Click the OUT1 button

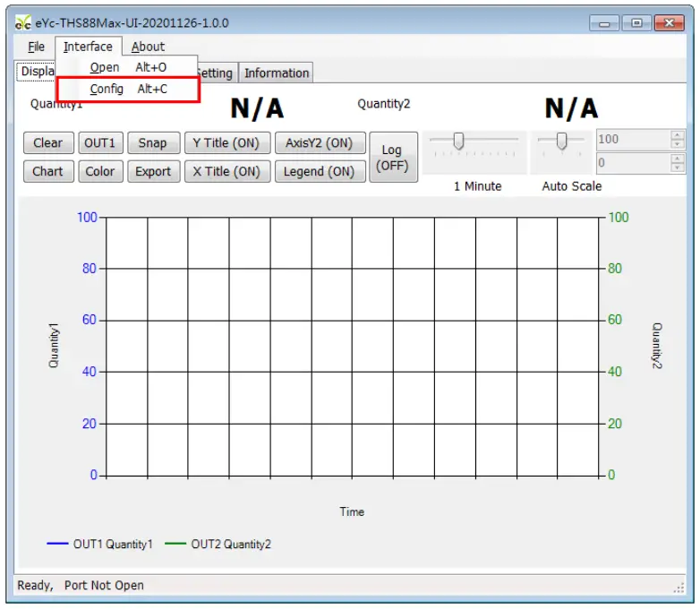[100, 143]
